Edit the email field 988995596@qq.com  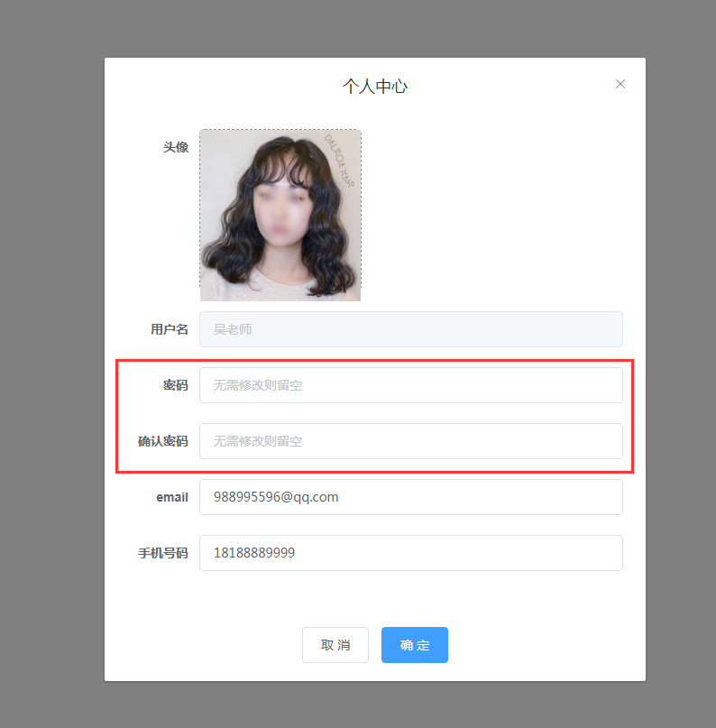click(x=411, y=497)
